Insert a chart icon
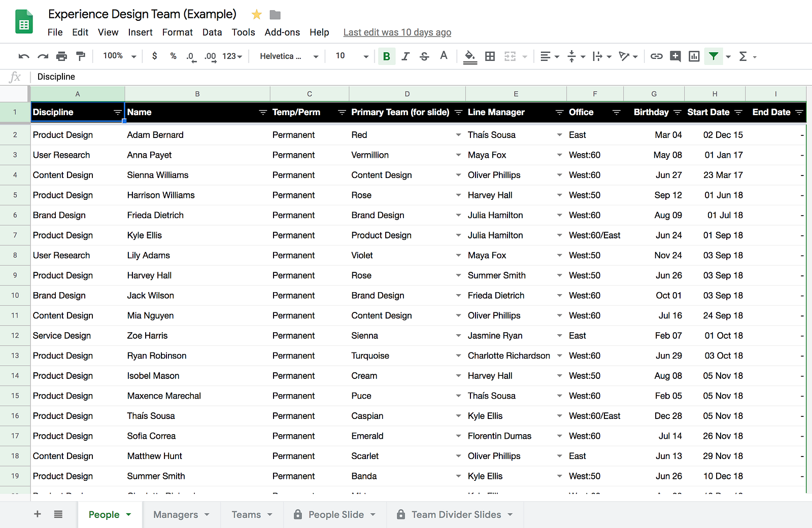812x528 pixels. [694, 56]
